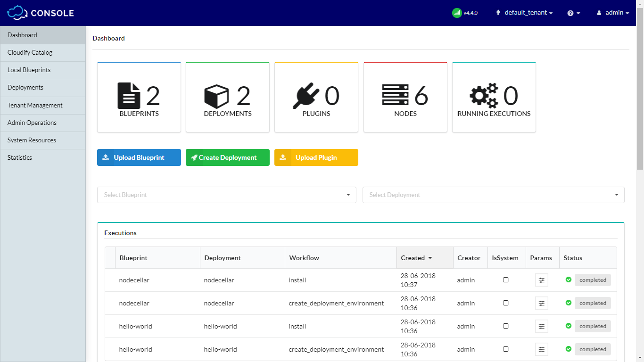
Task: Click the Blueprint column header
Action: 157,258
